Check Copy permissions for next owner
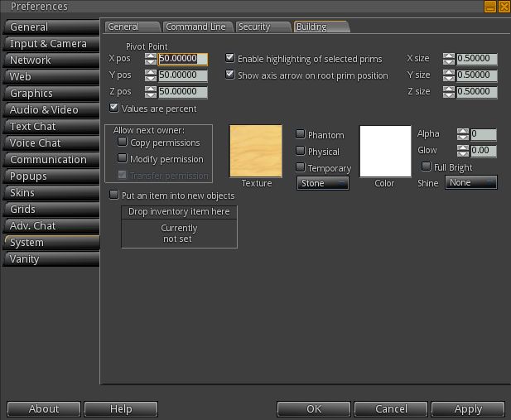Image resolution: width=511 pixels, height=420 pixels. [x=123, y=142]
